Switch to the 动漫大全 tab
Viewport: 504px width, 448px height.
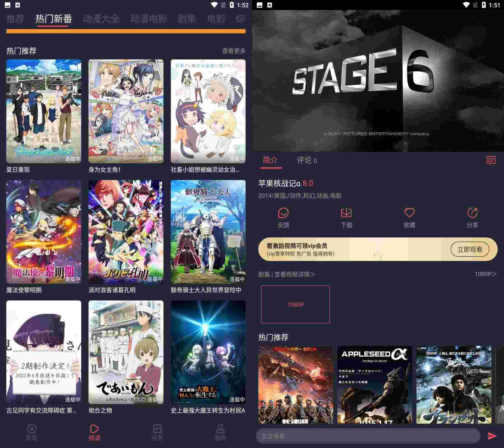[x=101, y=19]
